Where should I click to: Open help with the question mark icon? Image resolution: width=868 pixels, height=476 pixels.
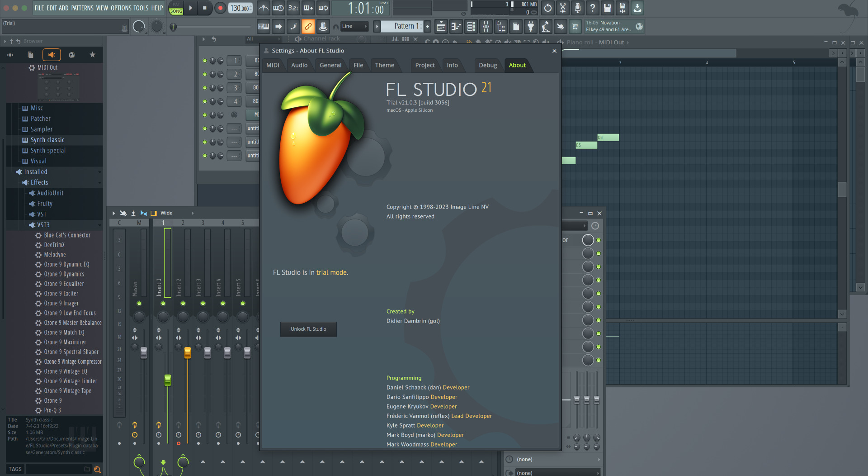tap(592, 8)
